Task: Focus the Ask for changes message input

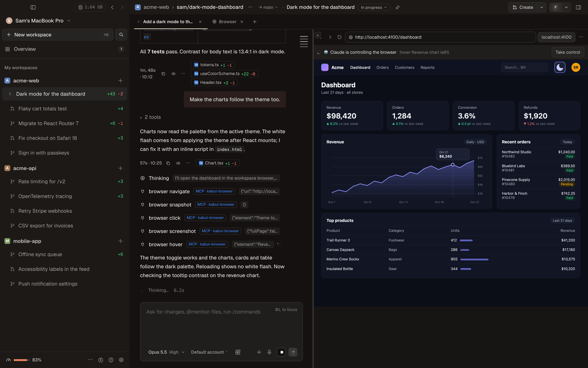Action: point(221,324)
